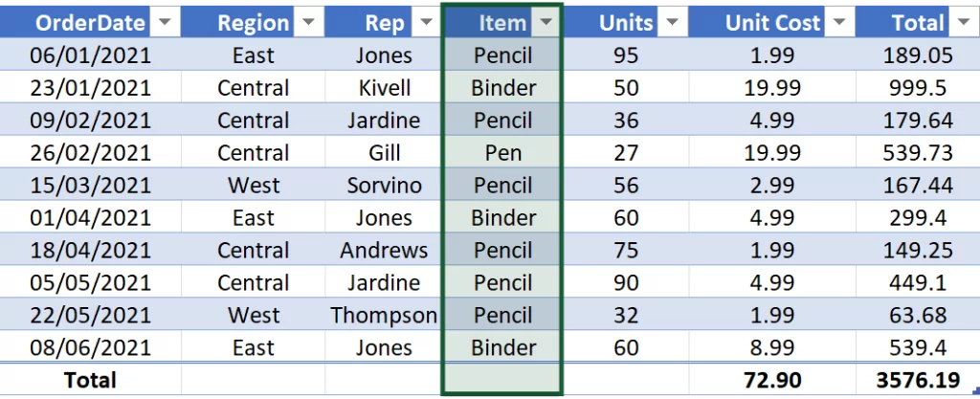980x399 pixels.
Task: Select the Kivell rep cell
Action: pyautogui.click(x=384, y=88)
